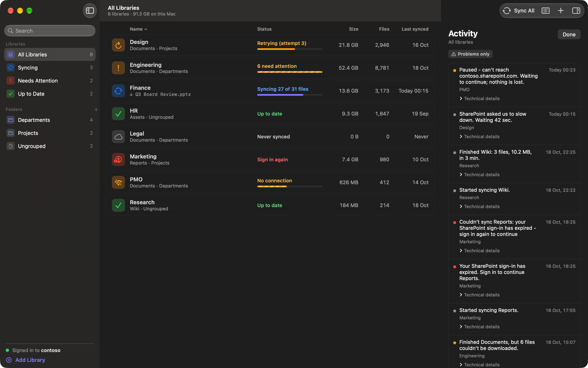The height and width of the screenshot is (368, 588).
Task: Open the Projects folder in sidebar
Action: (x=50, y=133)
